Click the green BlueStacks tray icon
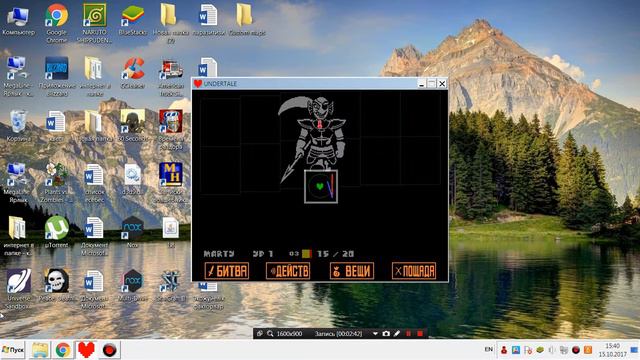This screenshot has height=360, width=640. (x=540, y=350)
